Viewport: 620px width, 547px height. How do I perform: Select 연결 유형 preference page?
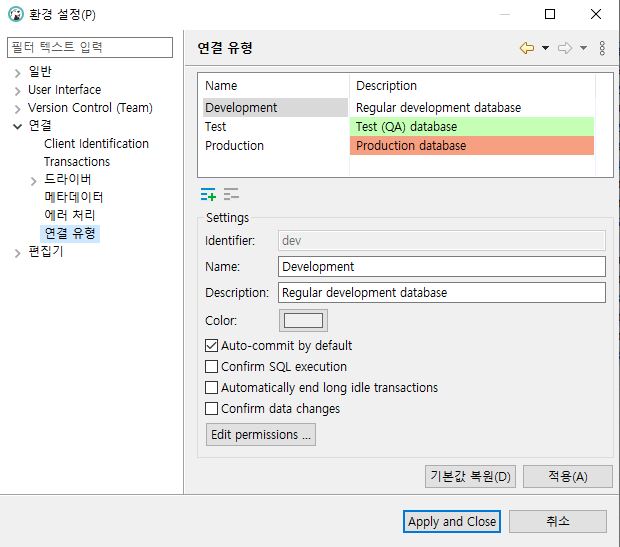coord(70,233)
